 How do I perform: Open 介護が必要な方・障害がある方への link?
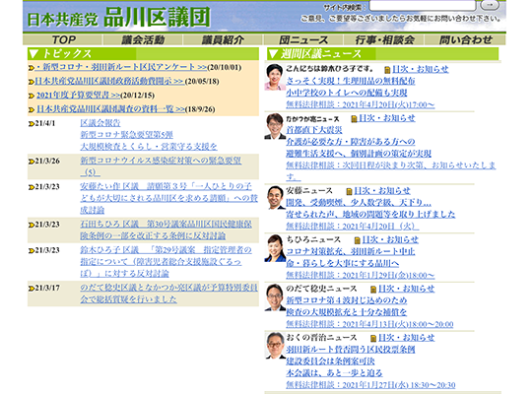pyautogui.click(x=351, y=142)
